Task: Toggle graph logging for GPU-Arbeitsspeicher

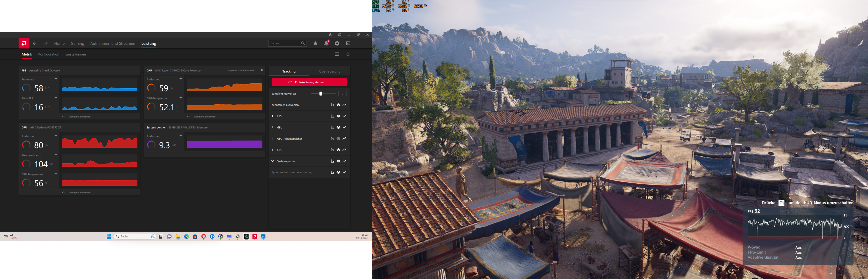Action: (344, 138)
